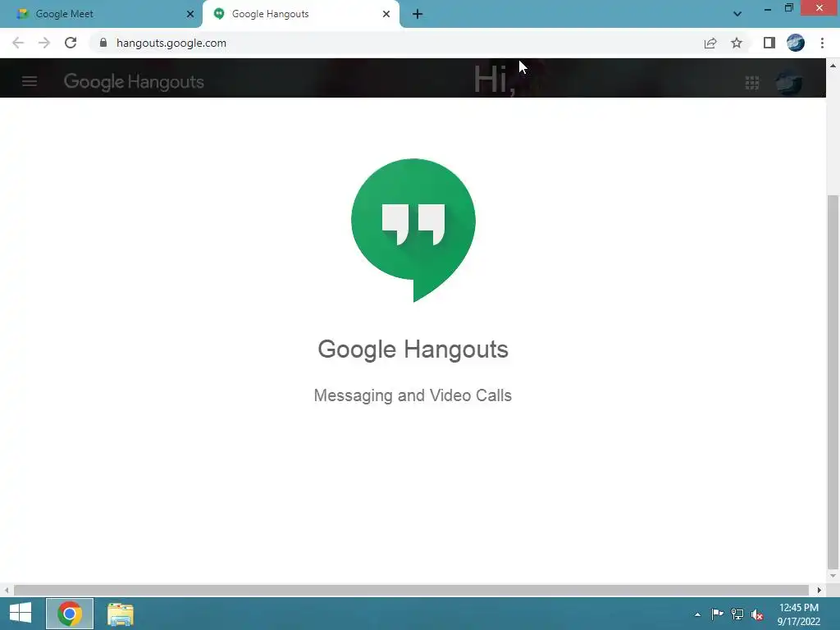Open the Windows Start menu
The image size is (840, 630).
21,614
